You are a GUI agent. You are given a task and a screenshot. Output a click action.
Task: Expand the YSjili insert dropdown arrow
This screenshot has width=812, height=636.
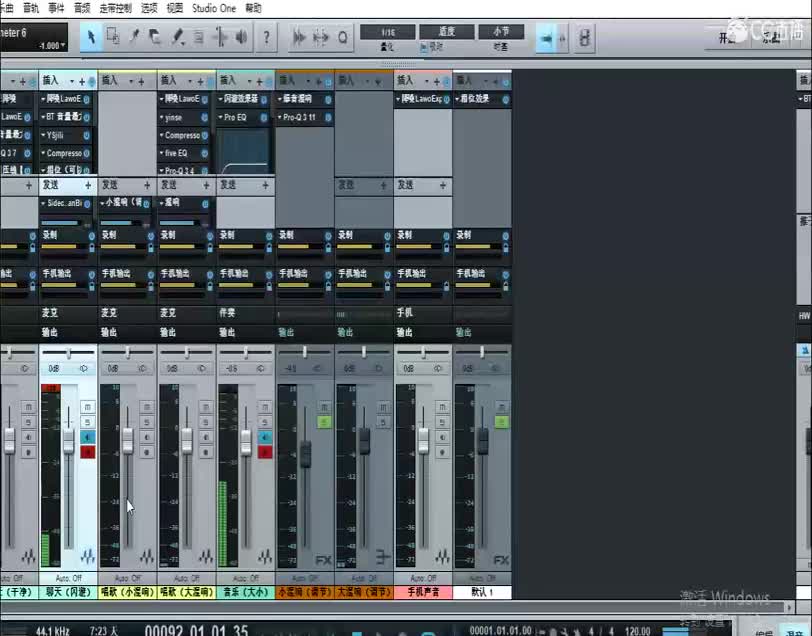[x=44, y=136]
